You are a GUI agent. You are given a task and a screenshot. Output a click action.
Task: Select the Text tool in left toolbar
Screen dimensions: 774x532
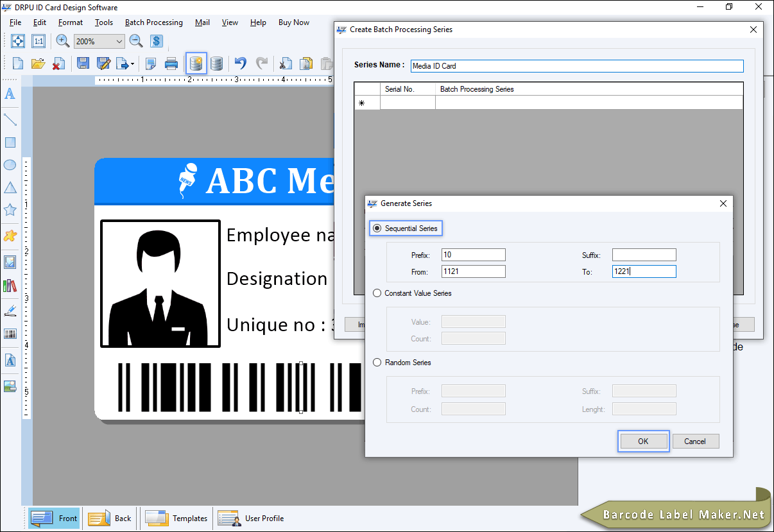[x=10, y=94]
